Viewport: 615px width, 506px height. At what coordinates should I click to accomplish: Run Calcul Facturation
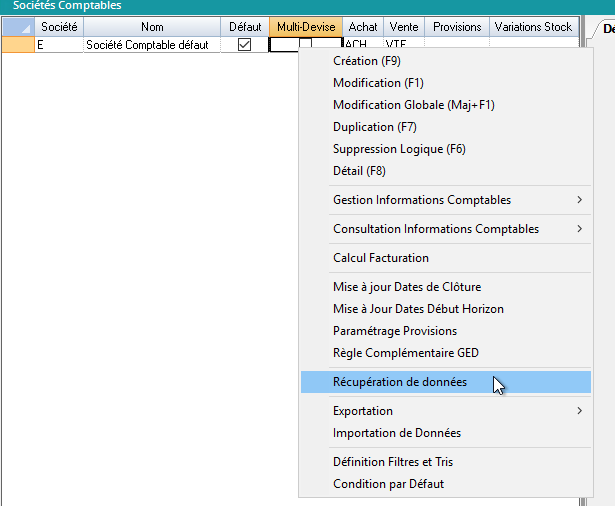[x=380, y=258]
